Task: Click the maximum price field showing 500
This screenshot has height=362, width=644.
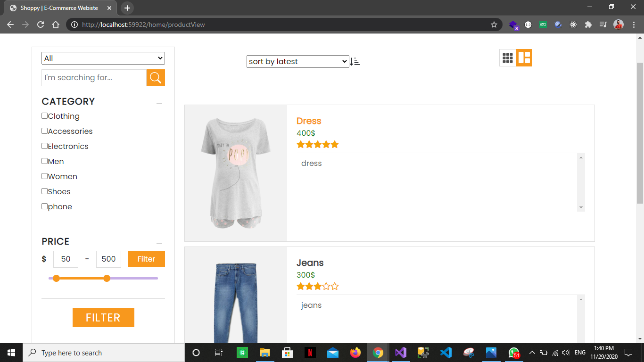Action: tap(108, 259)
